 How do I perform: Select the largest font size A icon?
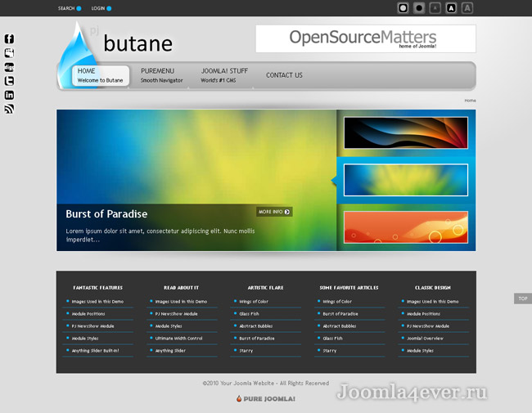coord(467,8)
